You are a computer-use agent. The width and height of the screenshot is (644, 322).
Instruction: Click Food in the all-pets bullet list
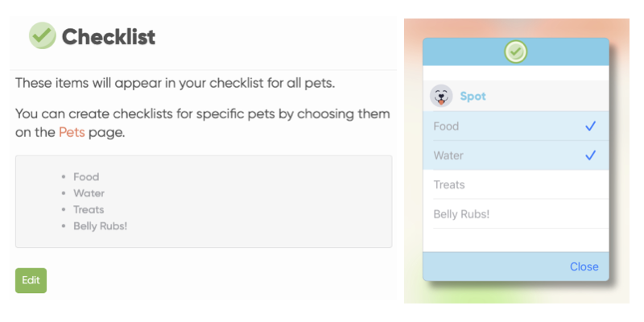pos(86,177)
